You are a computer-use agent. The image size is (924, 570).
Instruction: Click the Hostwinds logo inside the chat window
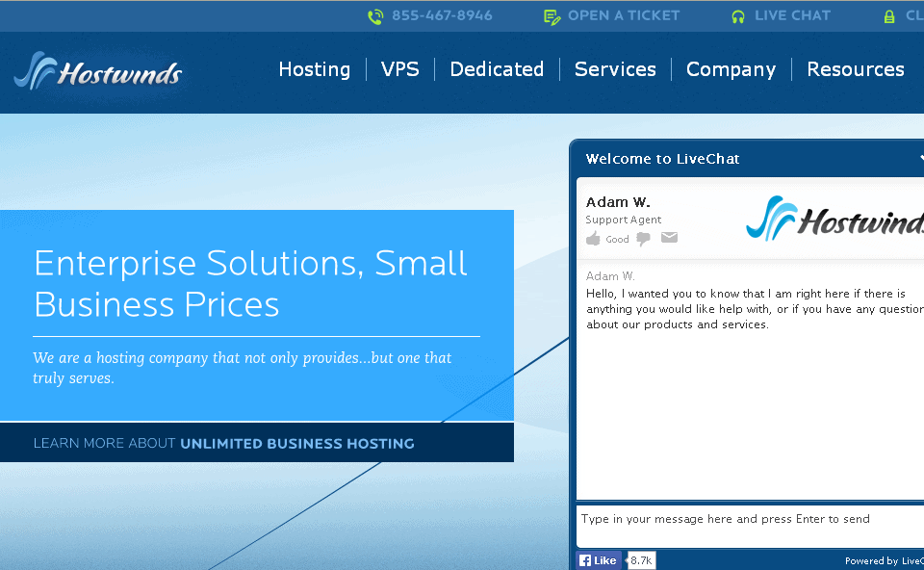point(834,219)
